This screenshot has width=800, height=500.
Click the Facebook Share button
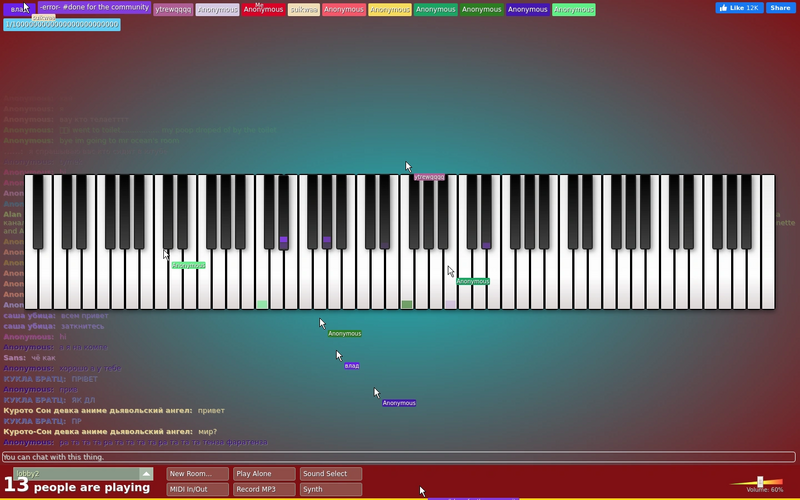[780, 8]
